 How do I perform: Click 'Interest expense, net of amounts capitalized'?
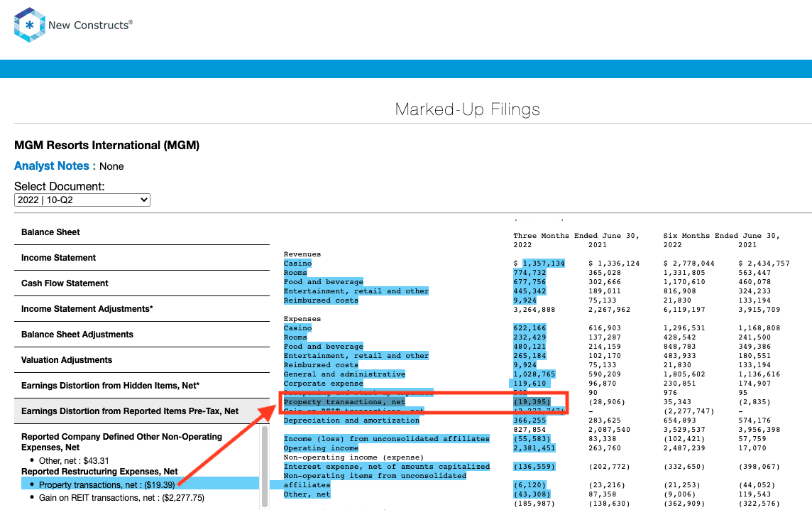tap(387, 467)
